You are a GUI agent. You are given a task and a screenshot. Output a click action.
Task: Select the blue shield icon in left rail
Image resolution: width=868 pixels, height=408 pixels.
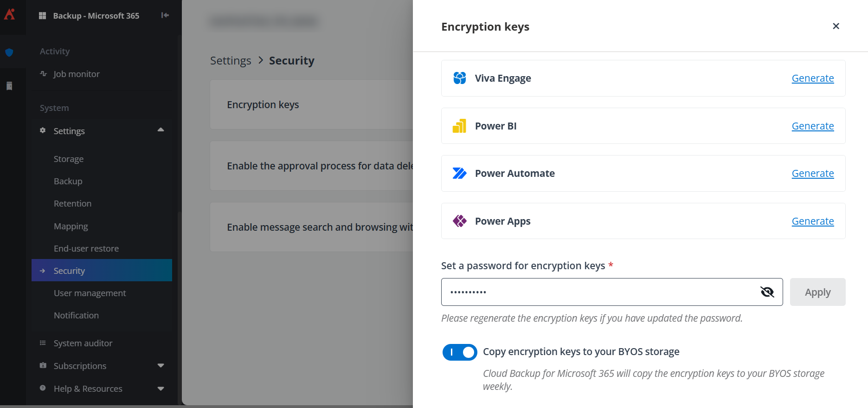[9, 52]
